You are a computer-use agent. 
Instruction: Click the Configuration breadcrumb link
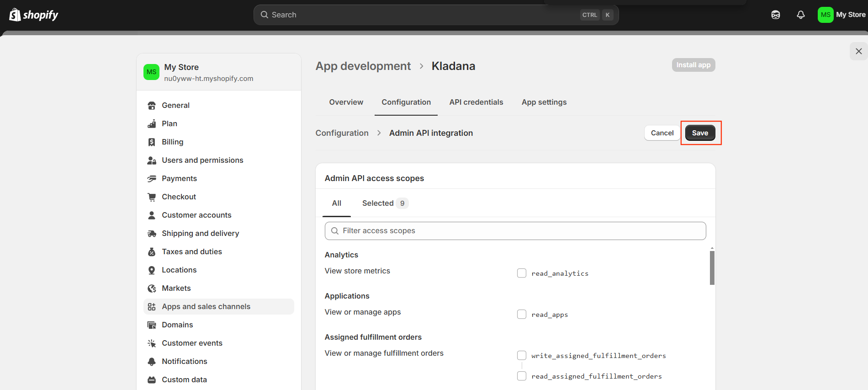tap(342, 133)
